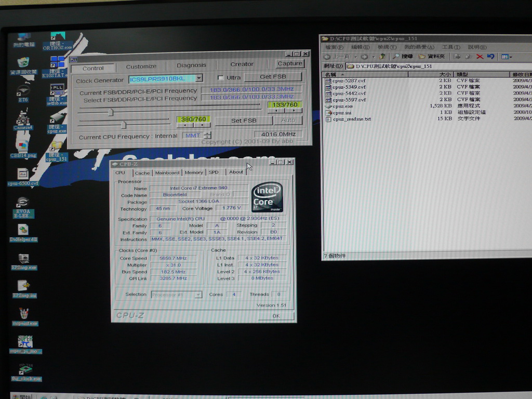
Task: Open the About tab in CPU-Z
Action: tap(236, 172)
